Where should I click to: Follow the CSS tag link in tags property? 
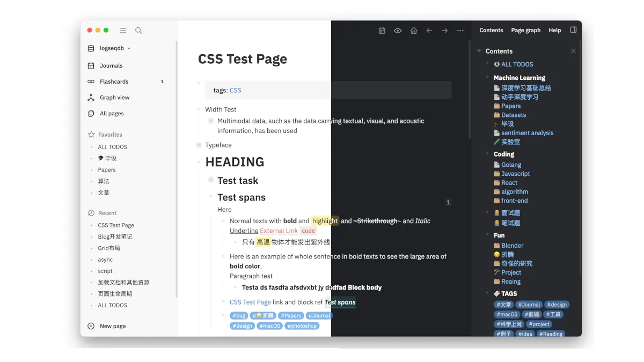point(236,91)
